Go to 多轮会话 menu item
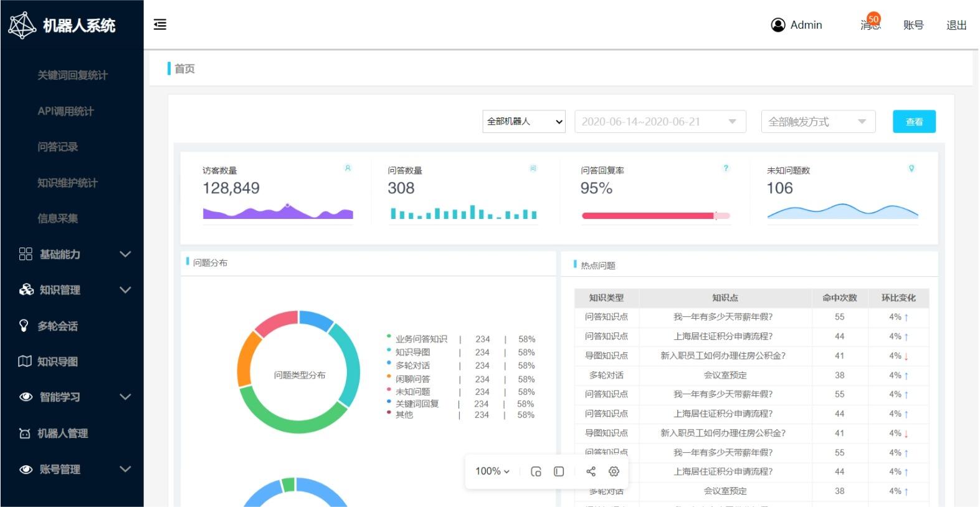Viewport: 980px width, 507px height. pyautogui.click(x=57, y=326)
